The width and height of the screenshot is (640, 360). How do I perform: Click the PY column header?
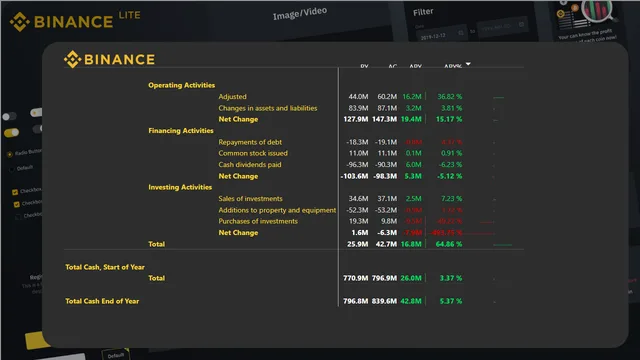[364, 66]
